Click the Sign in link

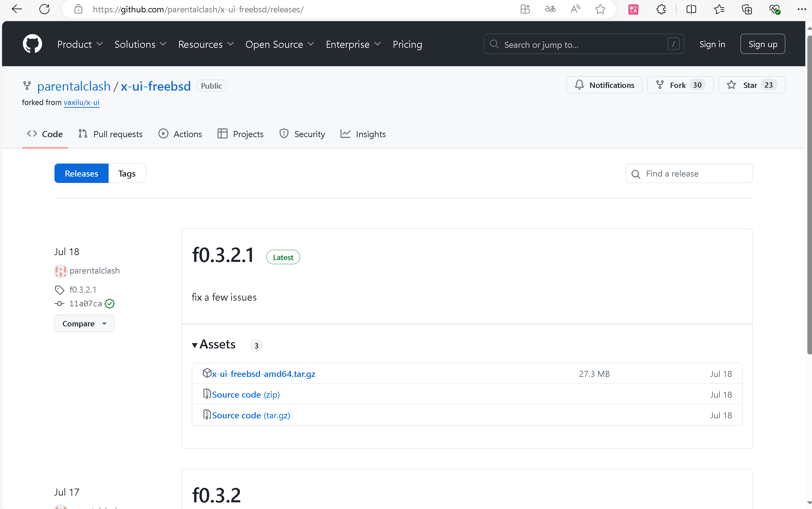pos(712,44)
